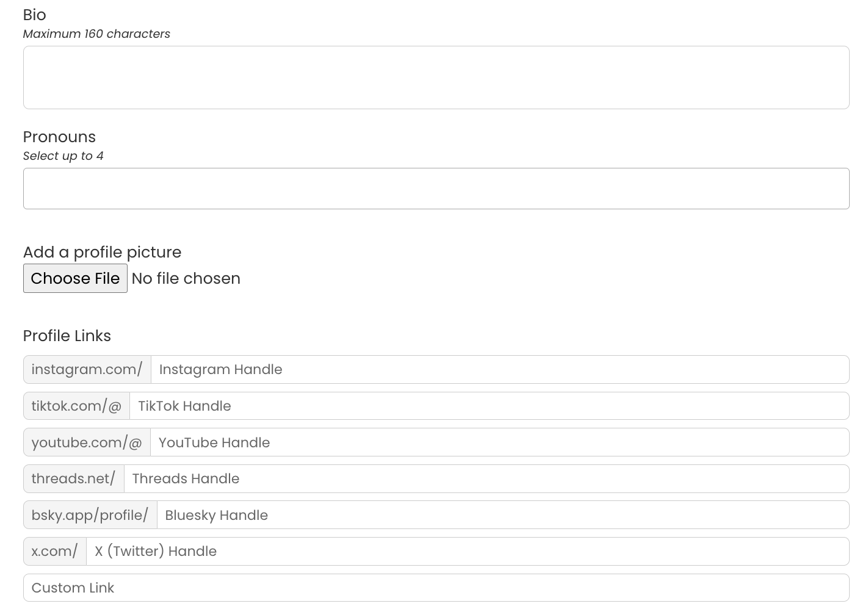Click the x.com/ prefix label
The height and width of the screenshot is (609, 868).
pos(55,552)
